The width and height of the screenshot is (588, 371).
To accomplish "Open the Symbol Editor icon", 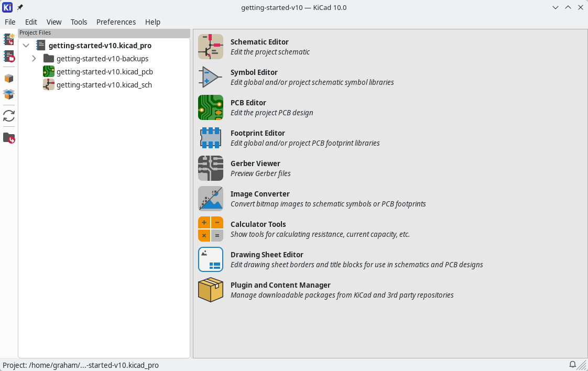I will 211,77.
